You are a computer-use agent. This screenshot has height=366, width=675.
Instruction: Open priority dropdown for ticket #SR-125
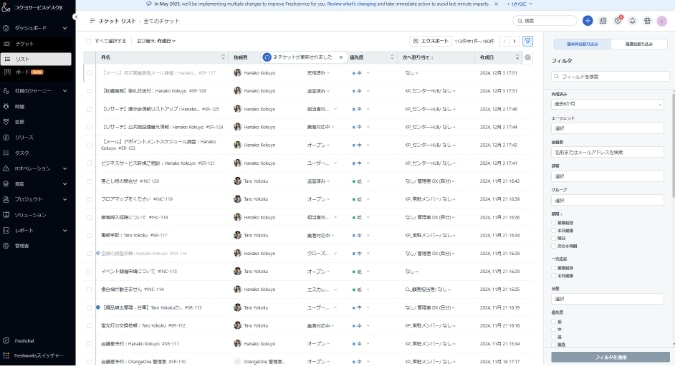[360, 109]
